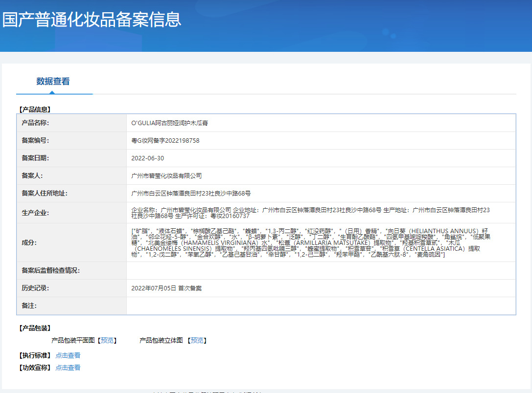The image size is (532, 393).
Task: Click the 成分 row label
Action: (29, 242)
